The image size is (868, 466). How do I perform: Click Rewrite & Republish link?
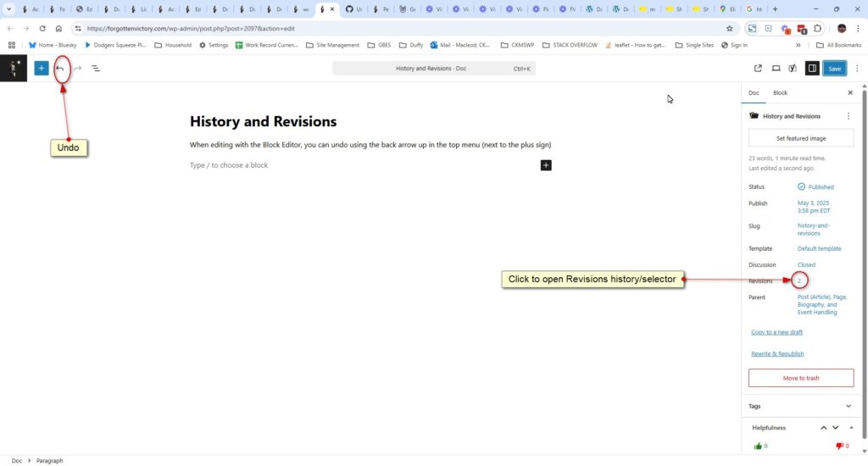(777, 353)
